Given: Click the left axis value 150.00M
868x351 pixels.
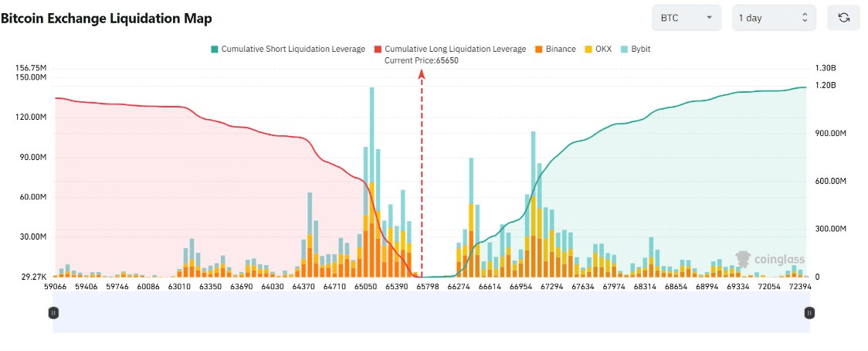Looking at the screenshot, I should [x=32, y=77].
